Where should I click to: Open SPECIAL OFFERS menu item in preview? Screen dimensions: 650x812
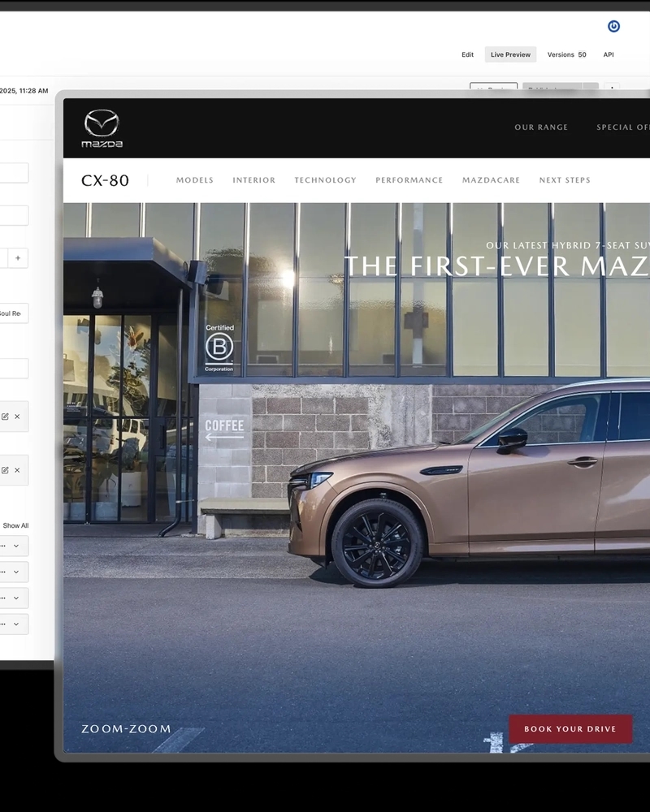[623, 127]
